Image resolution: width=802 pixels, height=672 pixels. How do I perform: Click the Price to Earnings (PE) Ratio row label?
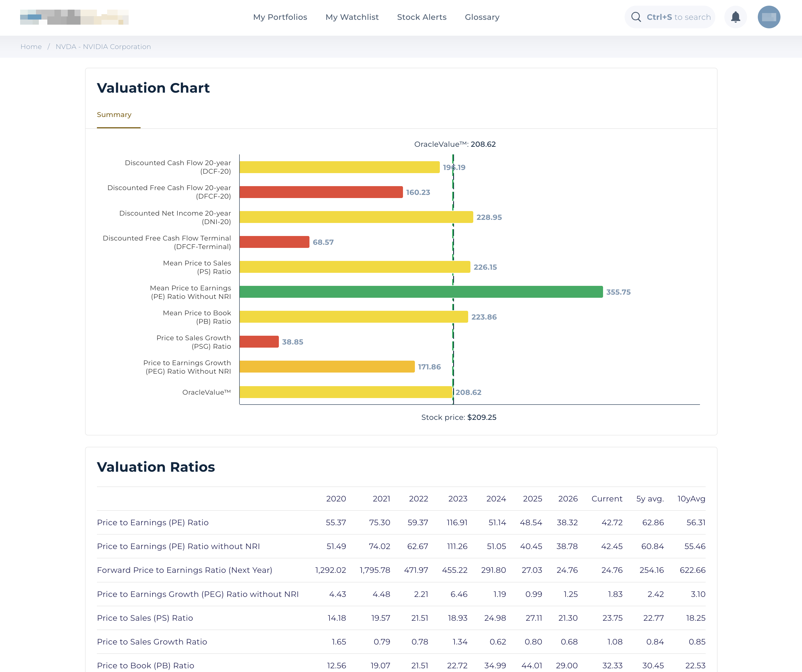click(152, 522)
